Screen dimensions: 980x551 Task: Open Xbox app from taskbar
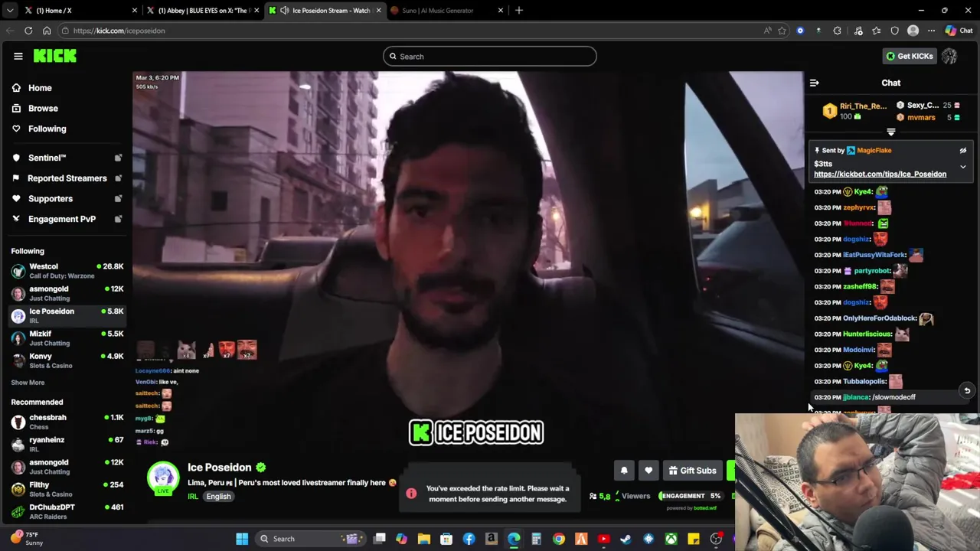click(671, 540)
